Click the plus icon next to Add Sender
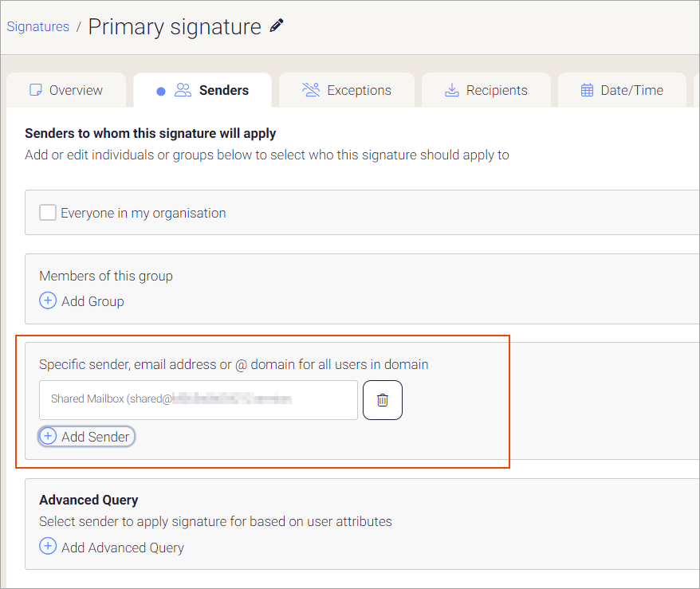 [x=48, y=436]
